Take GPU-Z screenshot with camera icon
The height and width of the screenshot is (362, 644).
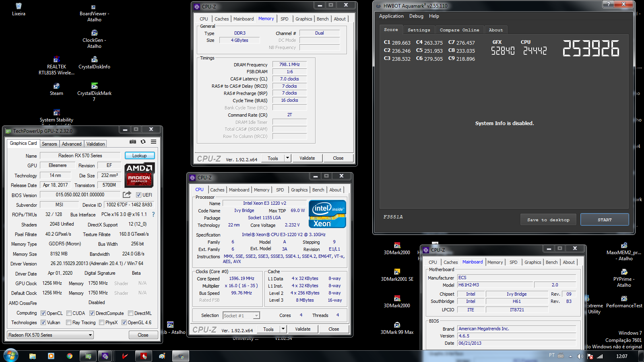point(133,142)
